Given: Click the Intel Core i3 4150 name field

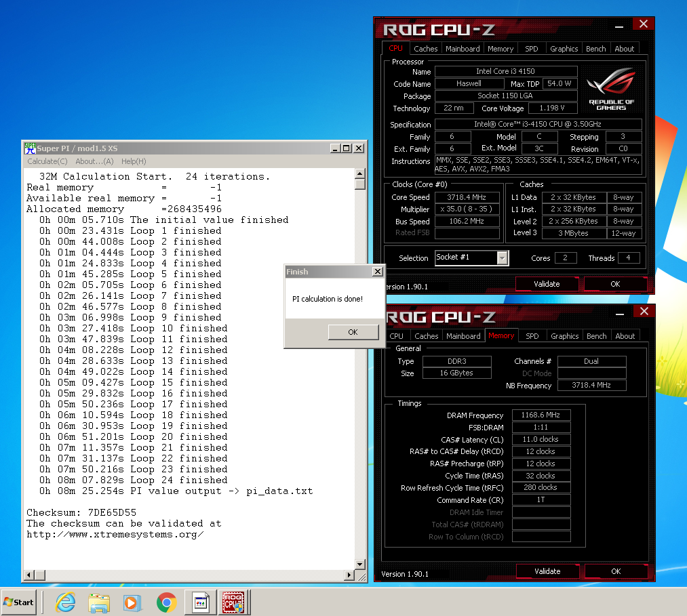Looking at the screenshot, I should click(506, 71).
